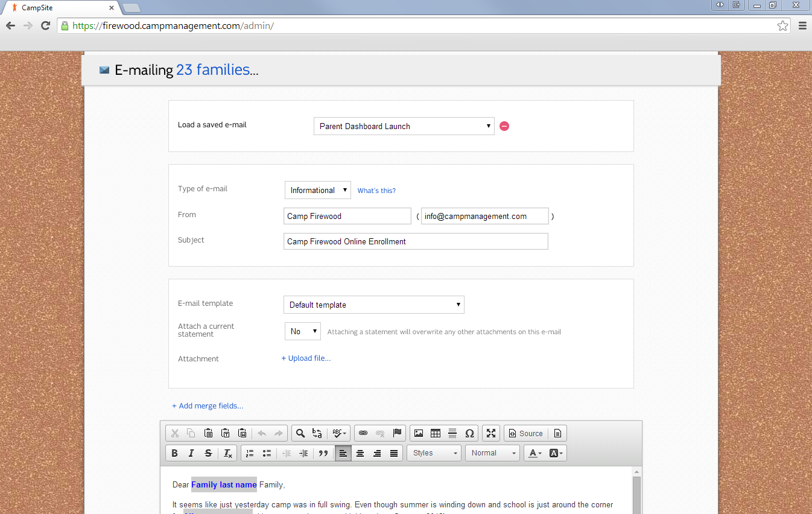Viewport: 812px width, 514px height.
Task: Open the background color picker
Action: pos(556,453)
